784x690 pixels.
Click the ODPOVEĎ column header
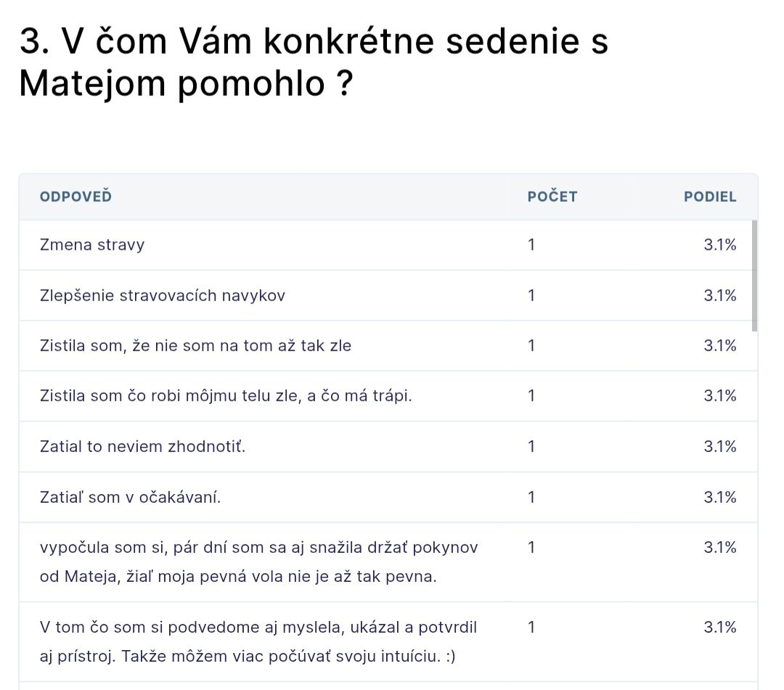(x=75, y=197)
